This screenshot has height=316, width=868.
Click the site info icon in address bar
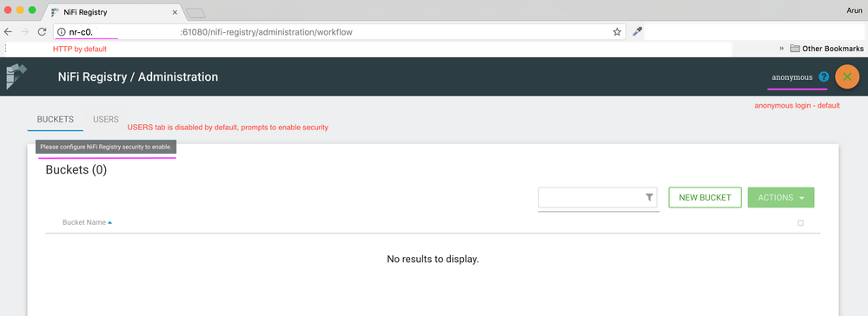coord(62,32)
